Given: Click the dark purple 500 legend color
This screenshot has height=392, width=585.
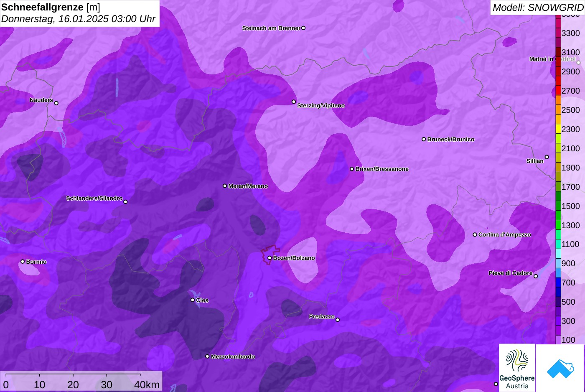Looking at the screenshot, I should pyautogui.click(x=558, y=302).
